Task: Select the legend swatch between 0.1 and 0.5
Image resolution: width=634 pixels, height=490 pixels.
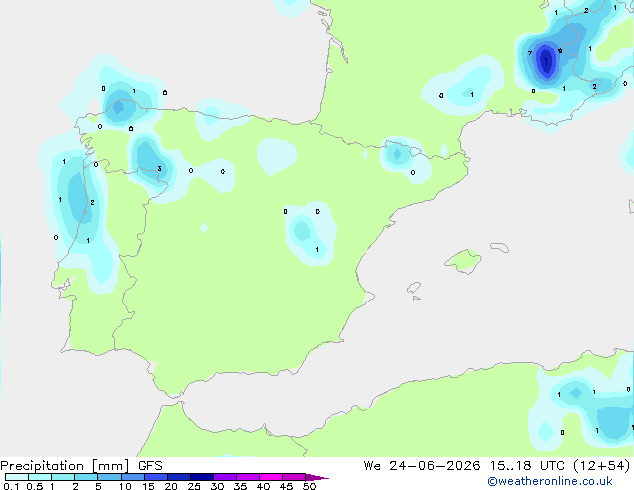Action: pyautogui.click(x=17, y=477)
